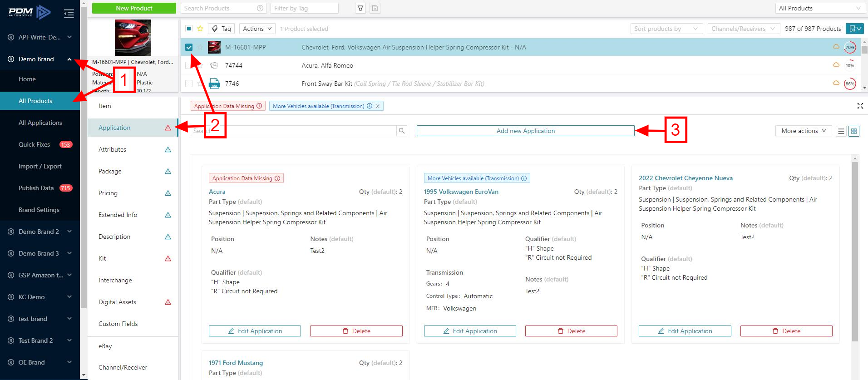868x380 pixels.
Task: Uncheck the M-16601-MPP product checkbox
Action: click(x=189, y=47)
